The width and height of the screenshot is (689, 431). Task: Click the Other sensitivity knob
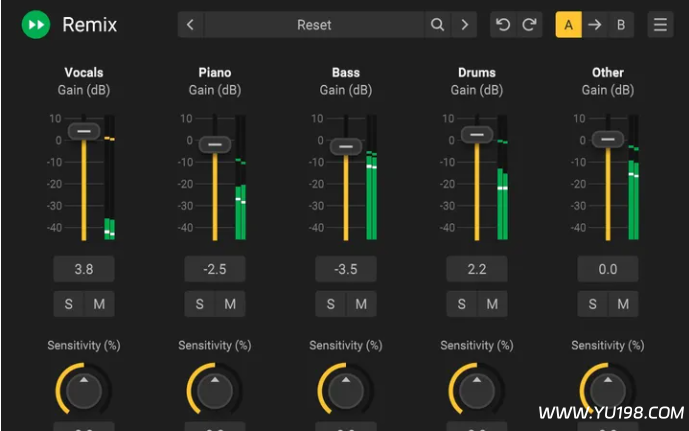[x=608, y=390]
